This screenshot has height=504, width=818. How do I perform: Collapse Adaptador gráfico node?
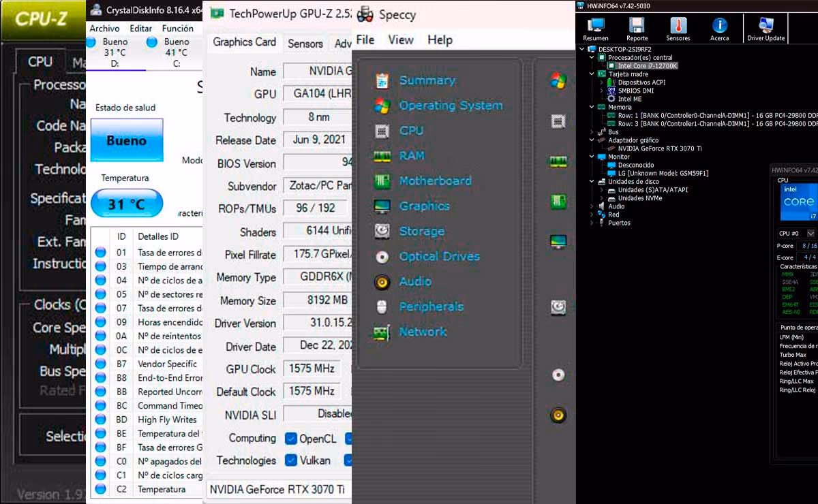pos(592,140)
